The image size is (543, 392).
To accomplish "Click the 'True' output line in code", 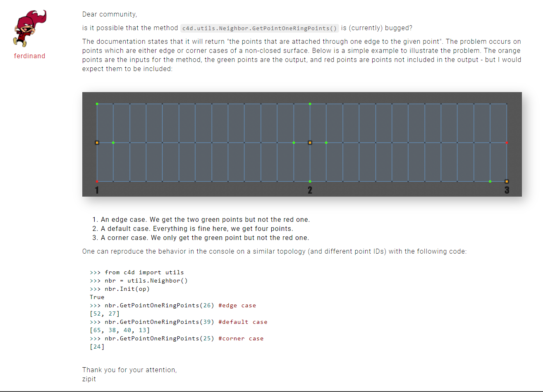I will click(x=97, y=297).
